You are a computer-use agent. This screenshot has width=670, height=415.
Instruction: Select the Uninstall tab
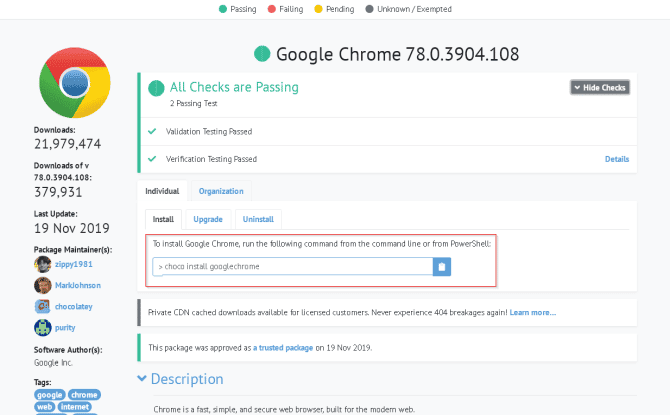(258, 219)
